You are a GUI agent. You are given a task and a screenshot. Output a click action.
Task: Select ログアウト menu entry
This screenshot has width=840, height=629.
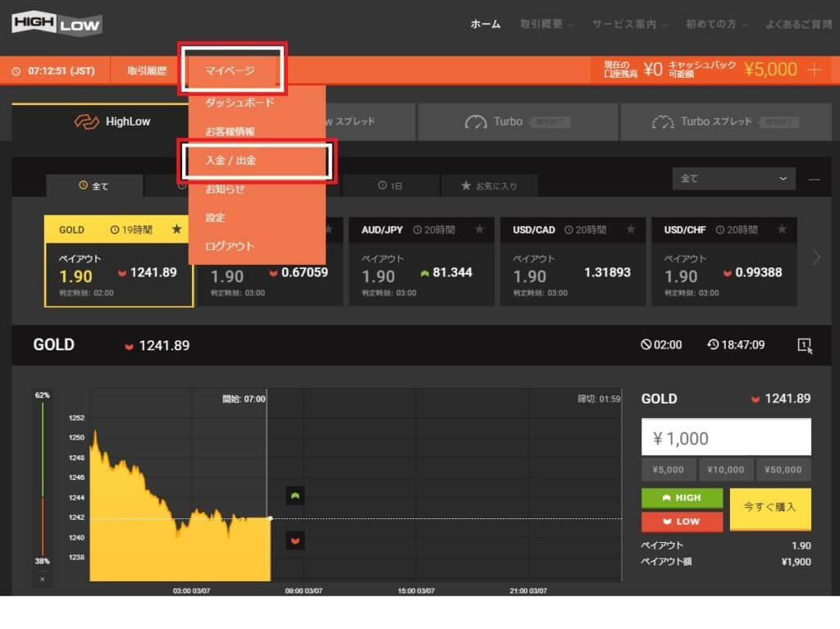230,247
